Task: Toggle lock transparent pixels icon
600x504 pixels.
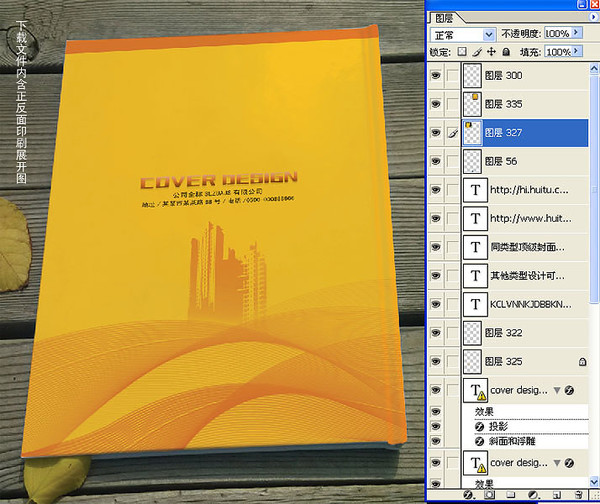Action: pyautogui.click(x=462, y=52)
